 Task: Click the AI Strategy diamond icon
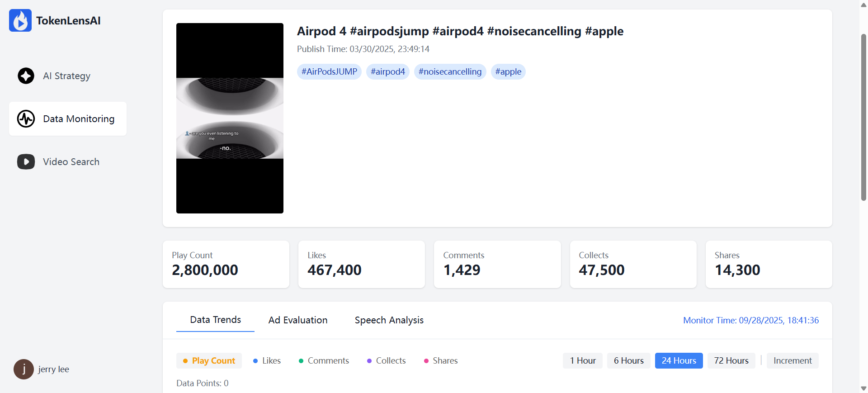[26, 76]
